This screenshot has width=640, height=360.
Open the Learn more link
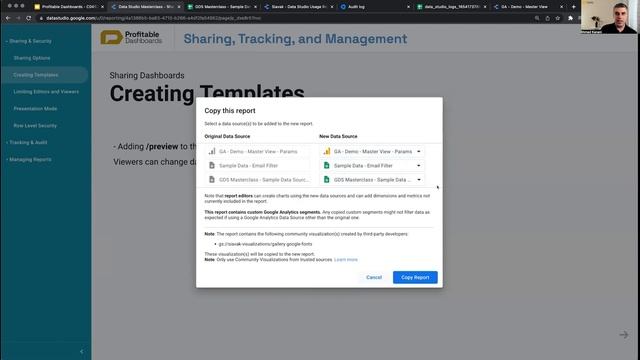tap(346, 260)
